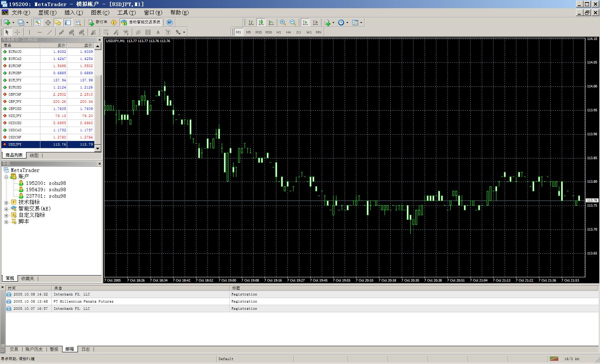
Task: Click the 新订单 new order button
Action: point(98,22)
